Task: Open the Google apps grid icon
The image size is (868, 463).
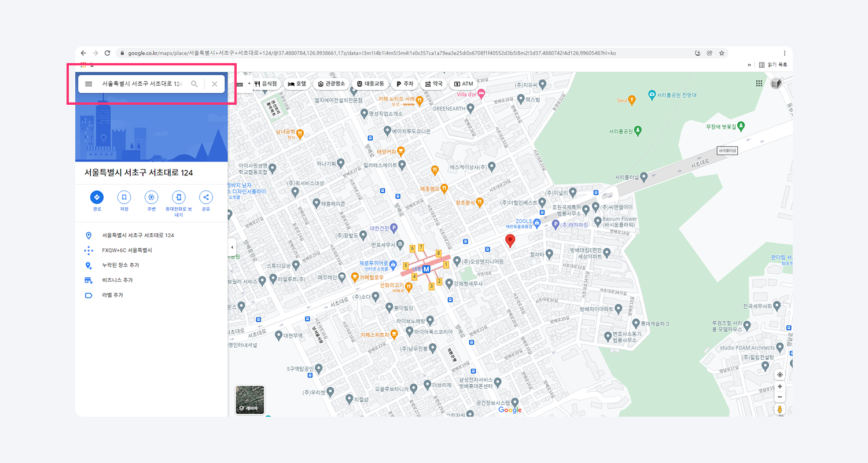Action: point(759,83)
